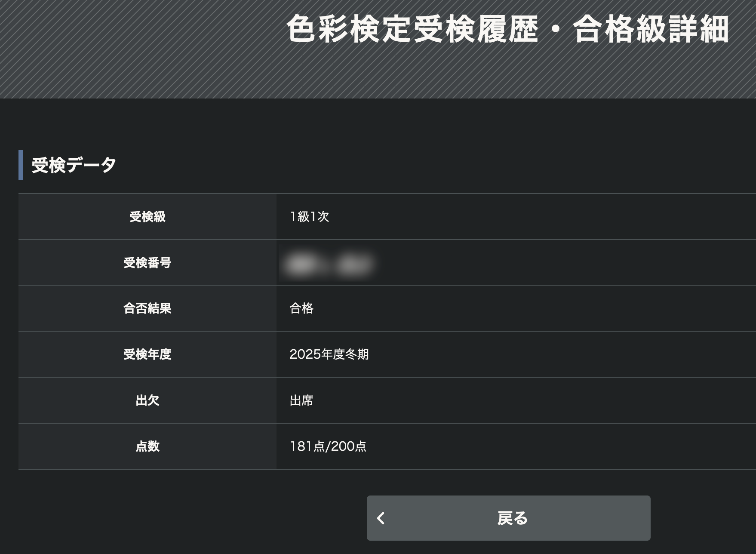Click the 受検級 row label

click(x=148, y=217)
